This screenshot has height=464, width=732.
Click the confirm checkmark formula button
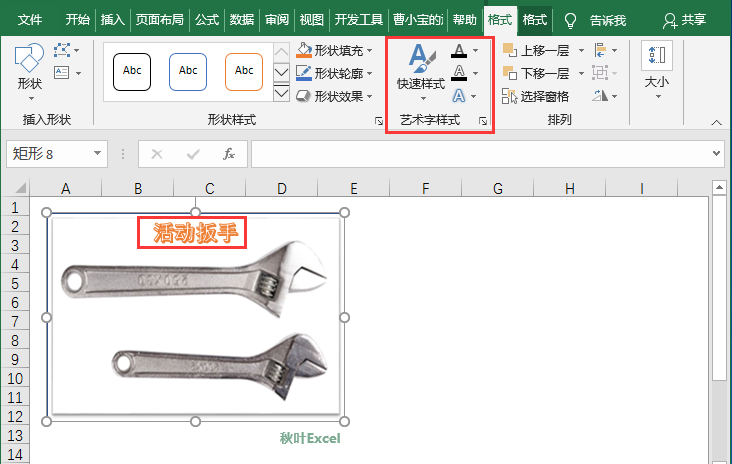(193, 154)
